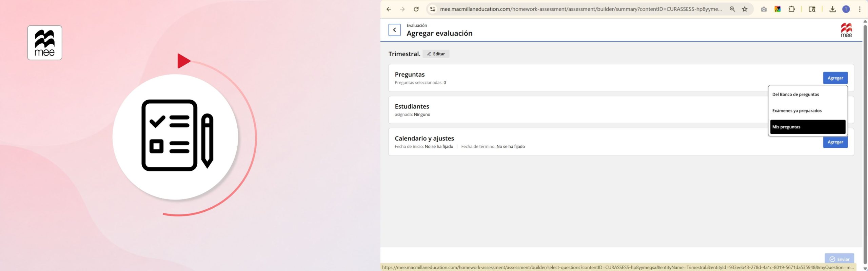868x271 pixels.
Task: Click the browser forward arrow
Action: [x=402, y=9]
